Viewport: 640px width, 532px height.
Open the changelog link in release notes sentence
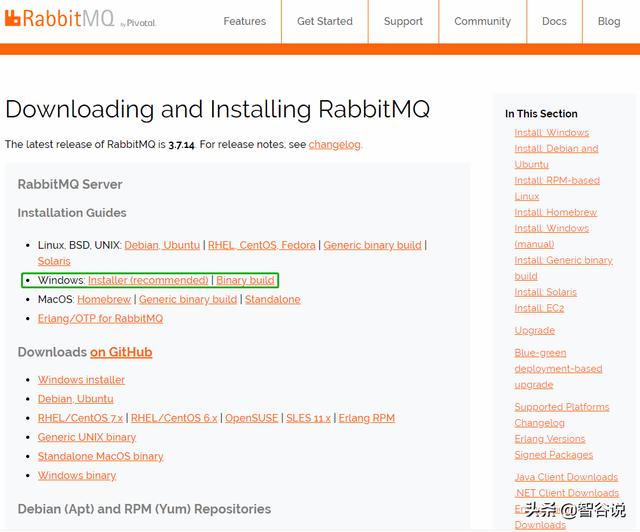[334, 145]
